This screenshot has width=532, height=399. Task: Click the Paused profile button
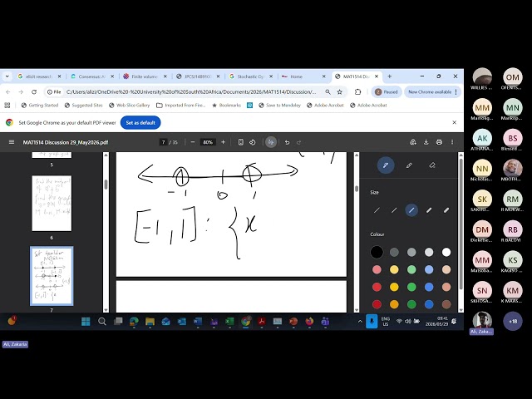point(387,92)
